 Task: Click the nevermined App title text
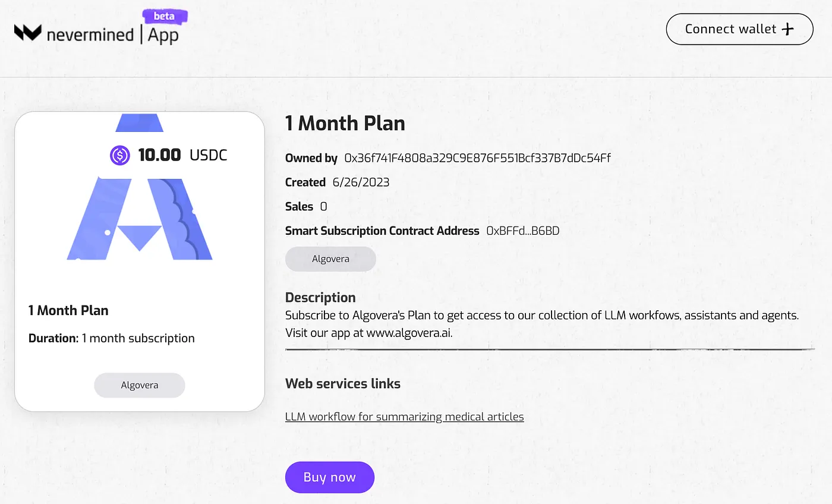point(112,34)
